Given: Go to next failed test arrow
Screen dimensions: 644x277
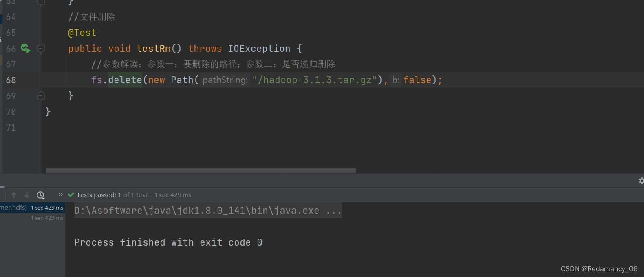Looking at the screenshot, I should [27, 195].
